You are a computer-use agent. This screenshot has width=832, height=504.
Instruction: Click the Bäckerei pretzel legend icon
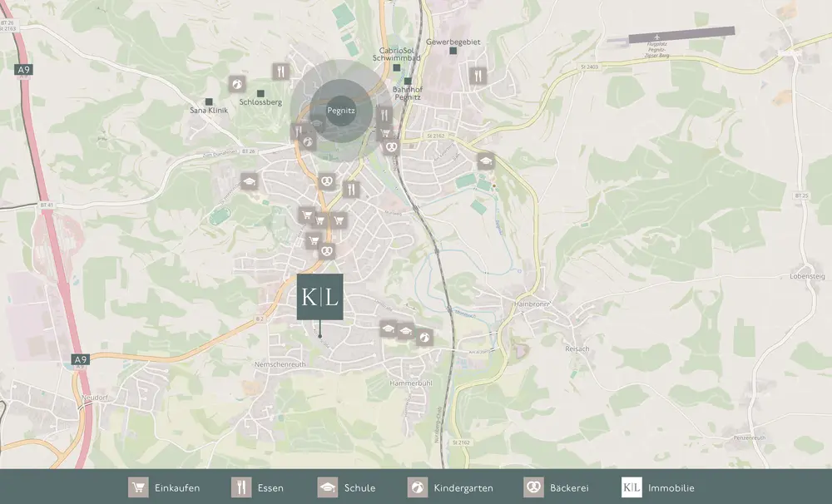click(533, 487)
